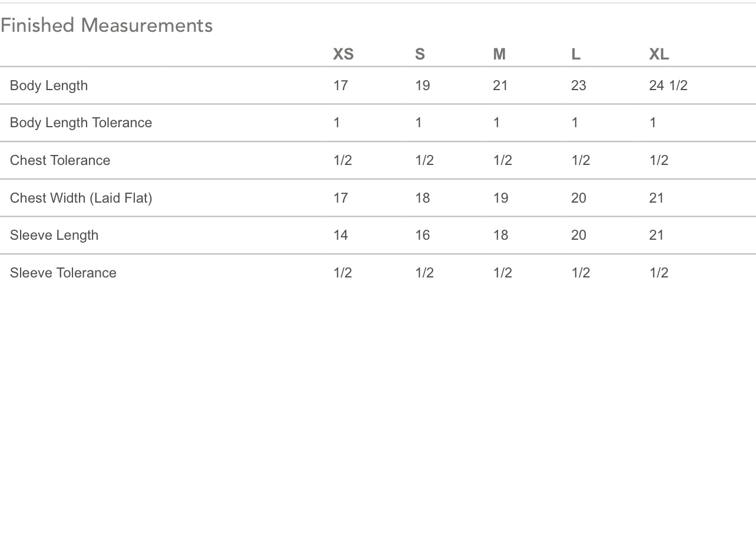Screen dimensions: 756x549
Task: Select Sleeve Length value 18 for size M
Action: pyautogui.click(x=500, y=235)
